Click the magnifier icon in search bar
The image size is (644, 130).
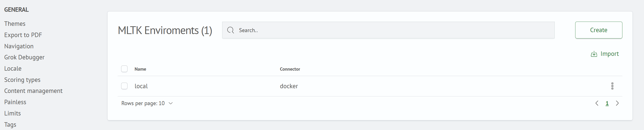pyautogui.click(x=231, y=30)
